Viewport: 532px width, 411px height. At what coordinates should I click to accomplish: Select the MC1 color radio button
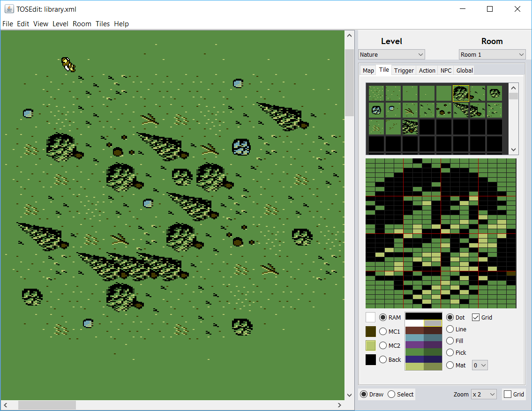pyautogui.click(x=383, y=331)
